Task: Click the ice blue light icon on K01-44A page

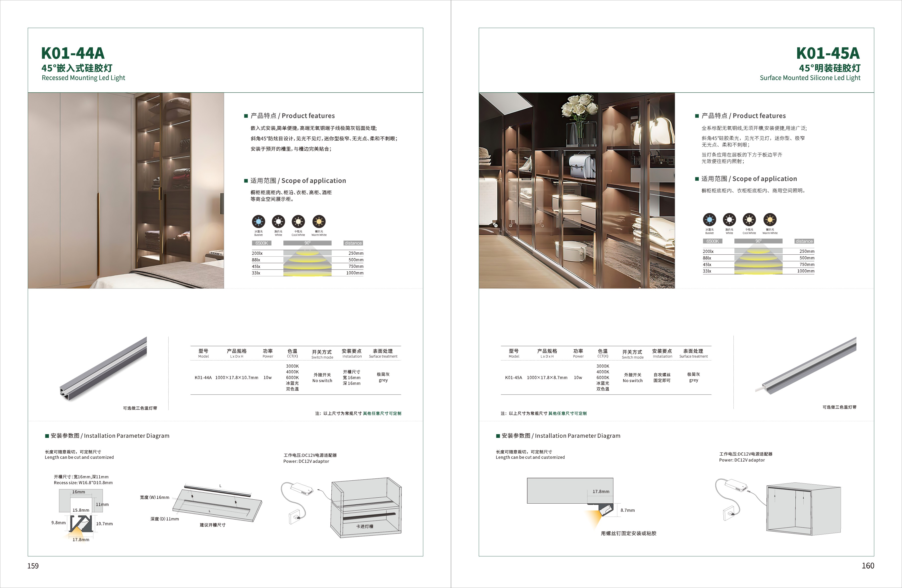Action: tap(258, 221)
